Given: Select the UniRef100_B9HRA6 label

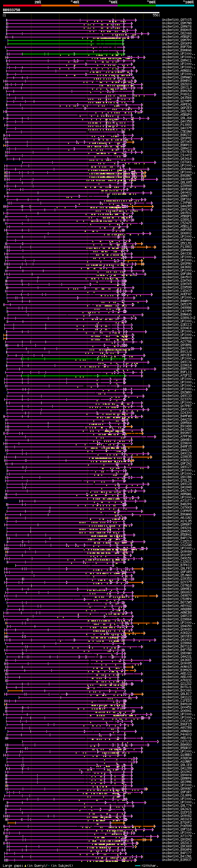Looking at the screenshot, I should click(177, 50).
